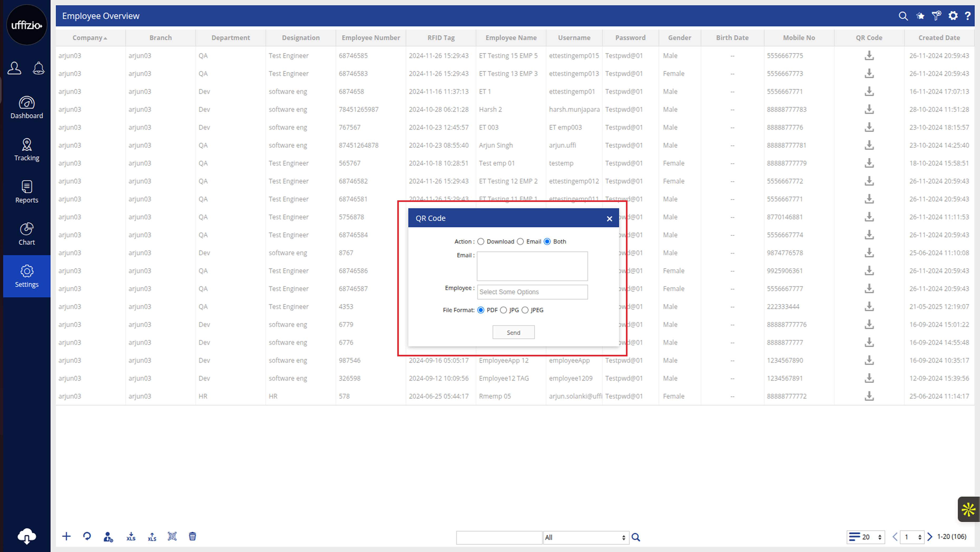Click the XLS download icon

[131, 536]
